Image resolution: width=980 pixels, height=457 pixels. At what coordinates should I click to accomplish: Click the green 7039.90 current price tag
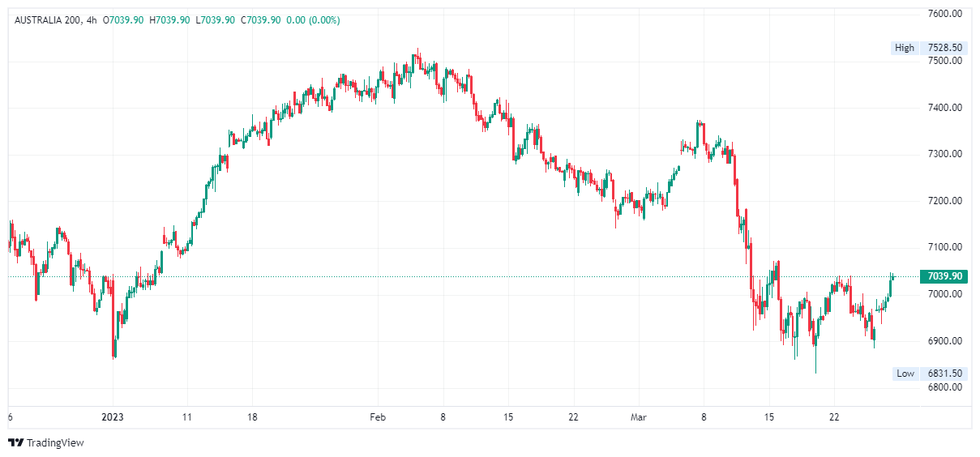point(944,276)
